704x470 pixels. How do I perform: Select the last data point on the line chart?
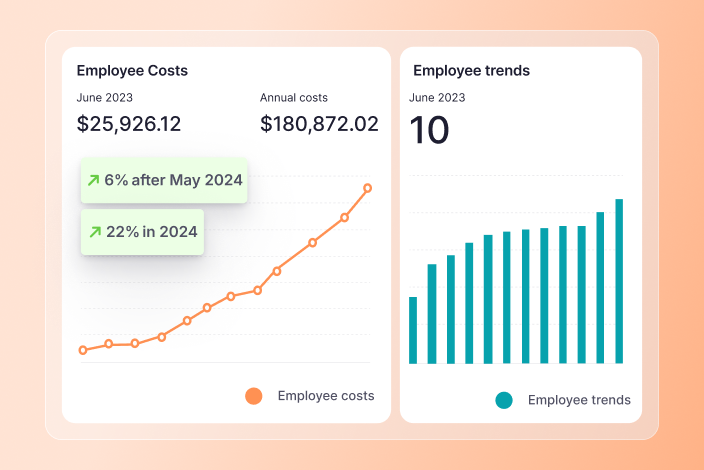[368, 188]
